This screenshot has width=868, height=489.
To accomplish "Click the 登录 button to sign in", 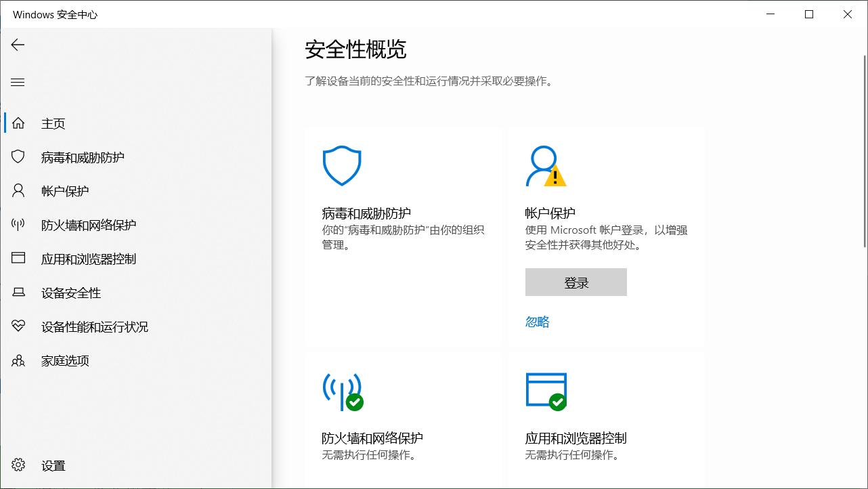I will [x=576, y=282].
